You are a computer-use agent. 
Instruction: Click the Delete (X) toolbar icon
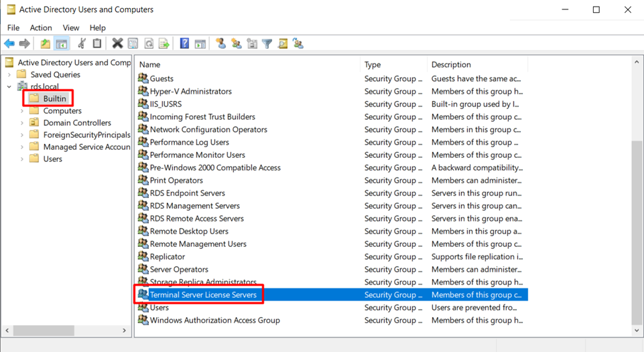(x=117, y=43)
